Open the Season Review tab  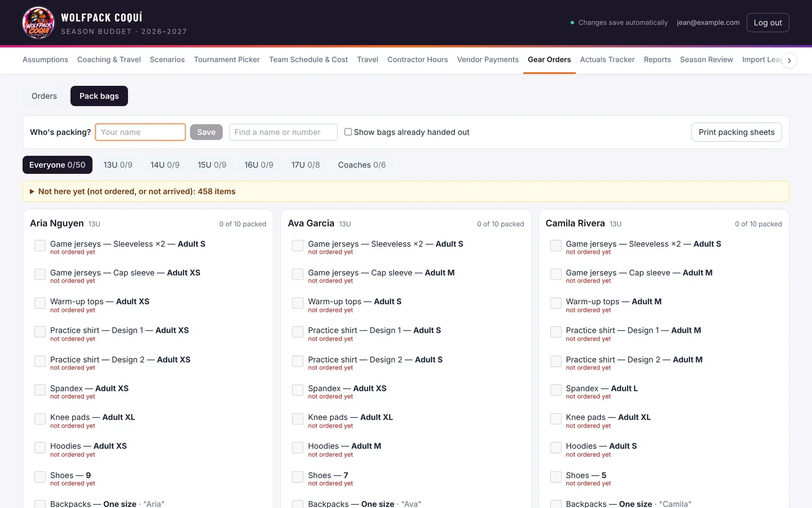pos(706,60)
